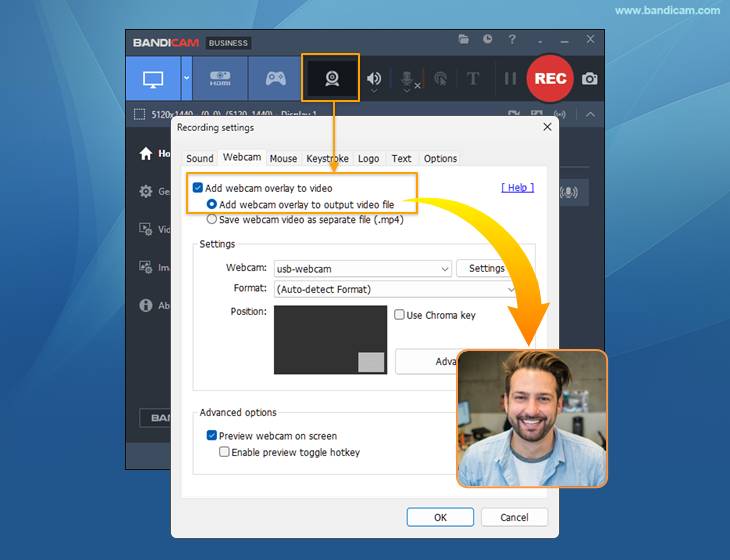Click the Cancel button
Screen dimensions: 730x560
[514, 517]
